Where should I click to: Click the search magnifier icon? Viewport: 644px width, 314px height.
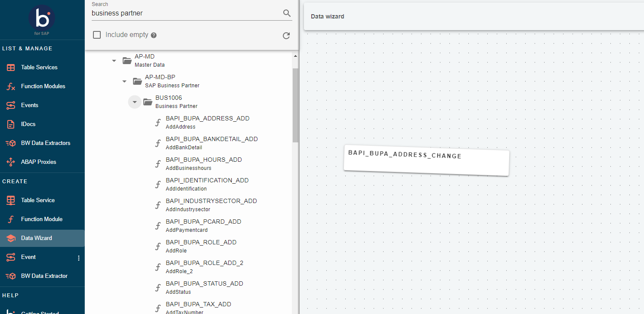click(x=287, y=13)
